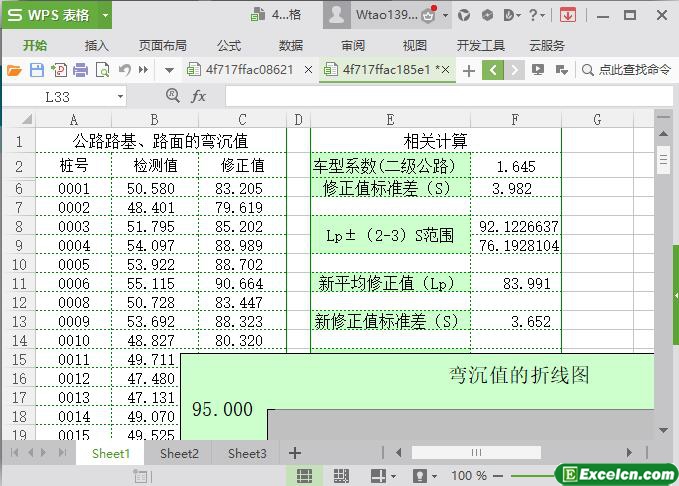Screen dimensions: 679x486
Task: Open the insert function fx button
Action: click(x=198, y=96)
